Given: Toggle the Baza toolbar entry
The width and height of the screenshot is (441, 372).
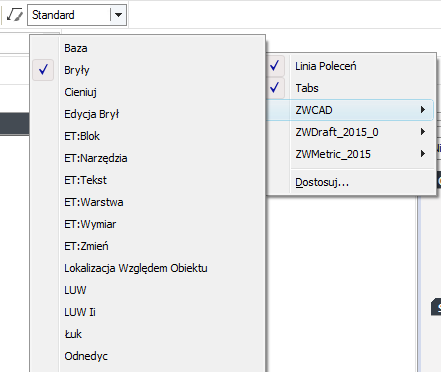Looking at the screenshot, I should (148, 48).
